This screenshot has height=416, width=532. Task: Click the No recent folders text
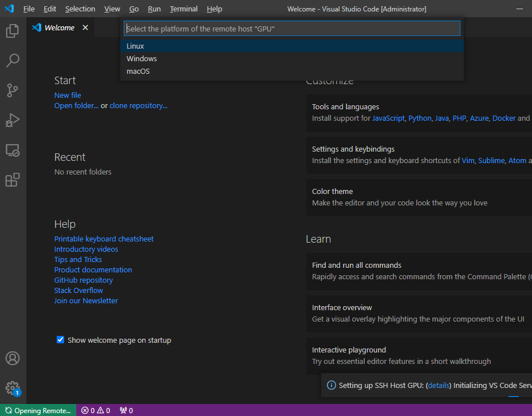coord(83,172)
